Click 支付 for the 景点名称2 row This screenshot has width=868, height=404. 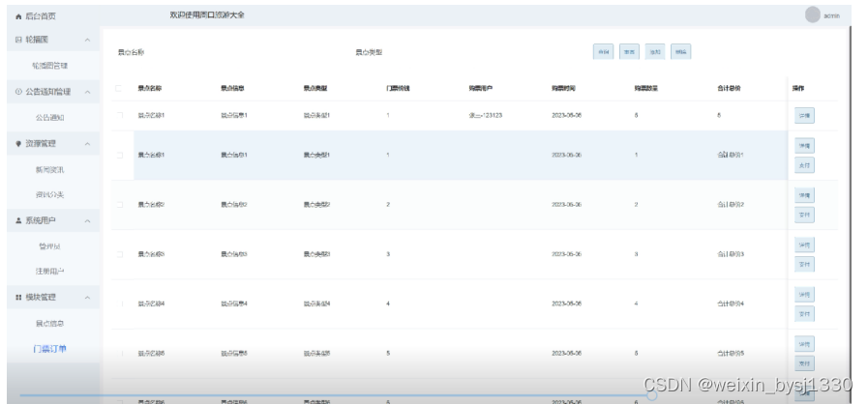(x=804, y=215)
